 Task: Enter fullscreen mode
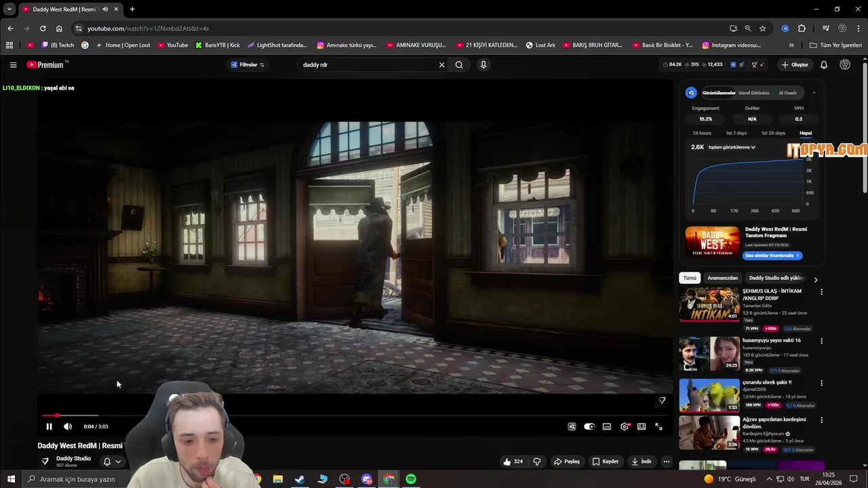(658, 426)
